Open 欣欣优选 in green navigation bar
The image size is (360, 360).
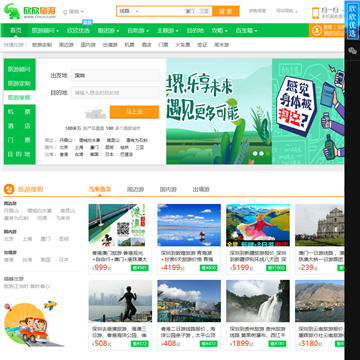click(78, 31)
